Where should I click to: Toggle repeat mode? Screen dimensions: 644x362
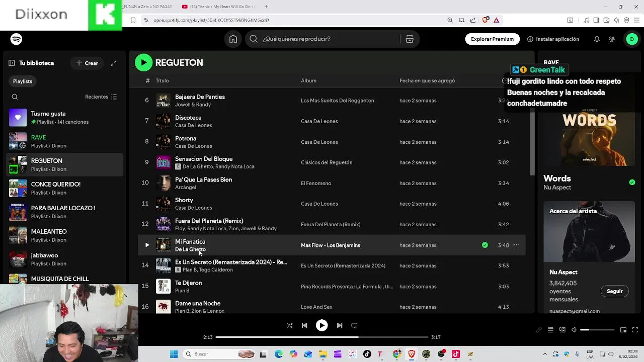coord(354,325)
